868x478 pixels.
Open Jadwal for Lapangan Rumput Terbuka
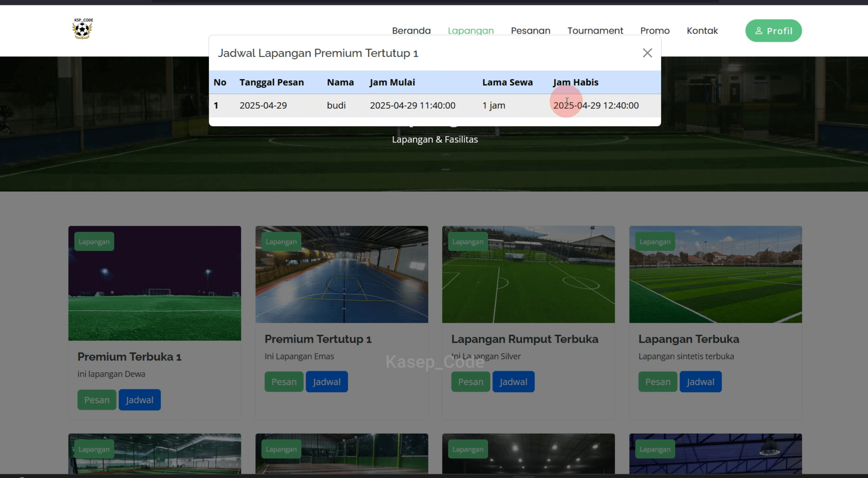coord(513,382)
